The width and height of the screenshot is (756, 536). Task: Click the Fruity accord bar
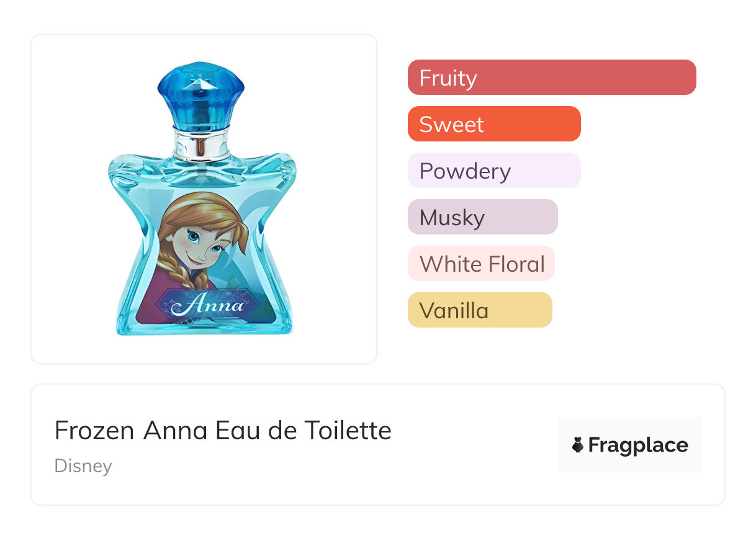(x=551, y=78)
